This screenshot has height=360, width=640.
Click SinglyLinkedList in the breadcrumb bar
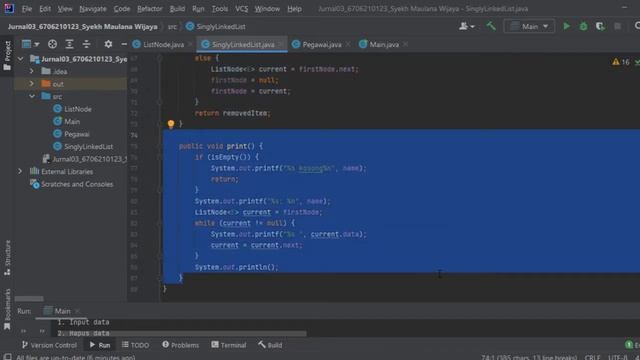(216, 27)
